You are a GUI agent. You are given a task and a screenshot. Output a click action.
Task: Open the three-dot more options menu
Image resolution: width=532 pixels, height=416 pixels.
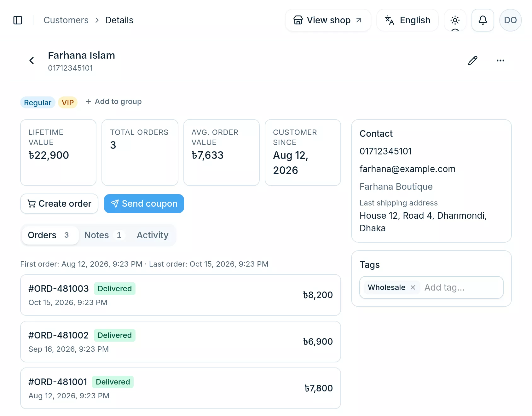[500, 61]
